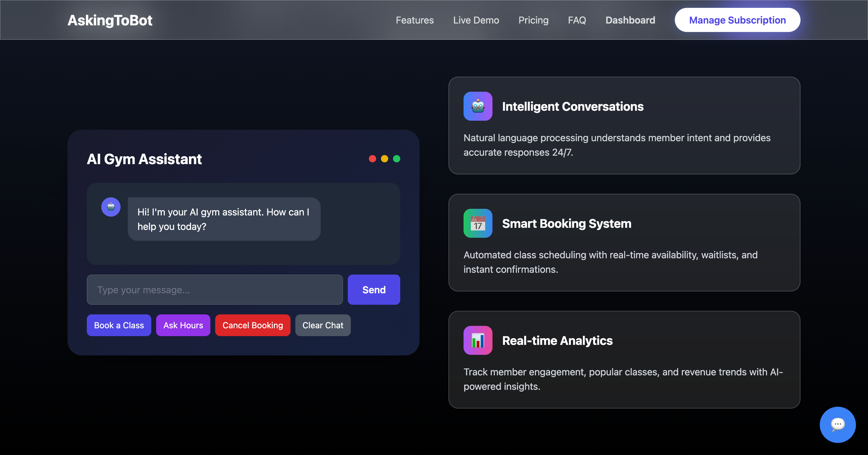Click the bar chart icon for Real-time Analytics
The image size is (868, 455).
click(478, 340)
